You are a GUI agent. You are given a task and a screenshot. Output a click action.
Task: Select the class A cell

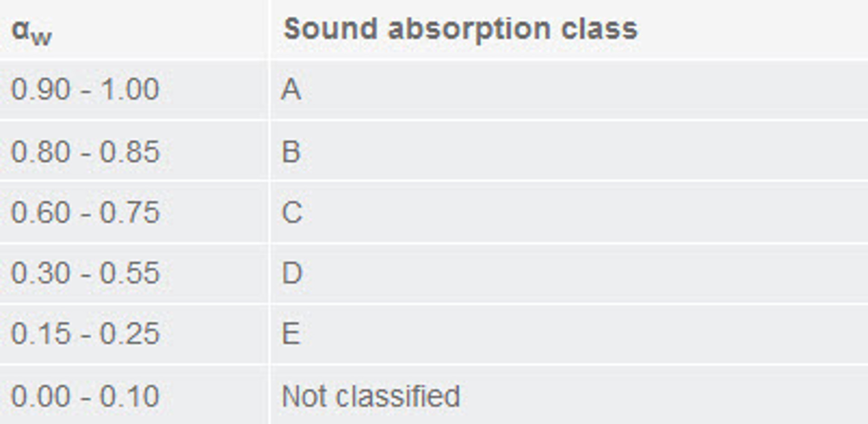[291, 89]
